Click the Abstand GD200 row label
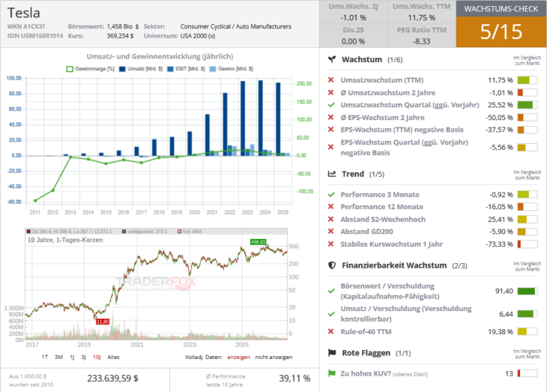This screenshot has height=392, width=547. [367, 232]
